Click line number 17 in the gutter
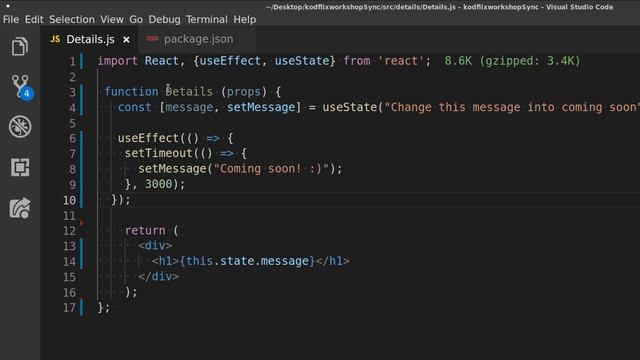This screenshot has width=640, height=360. click(x=69, y=308)
